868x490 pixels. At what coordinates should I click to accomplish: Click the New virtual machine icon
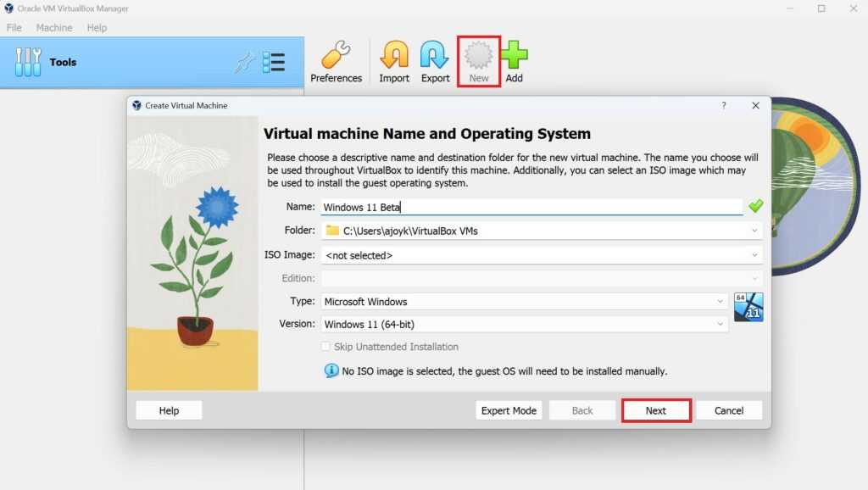tap(479, 62)
